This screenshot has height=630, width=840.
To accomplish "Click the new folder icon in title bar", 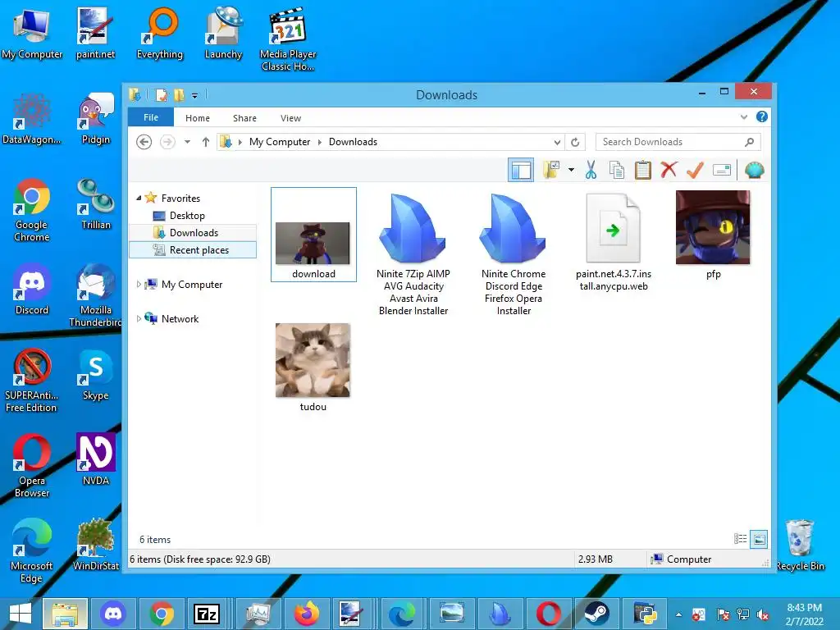I will [x=179, y=95].
